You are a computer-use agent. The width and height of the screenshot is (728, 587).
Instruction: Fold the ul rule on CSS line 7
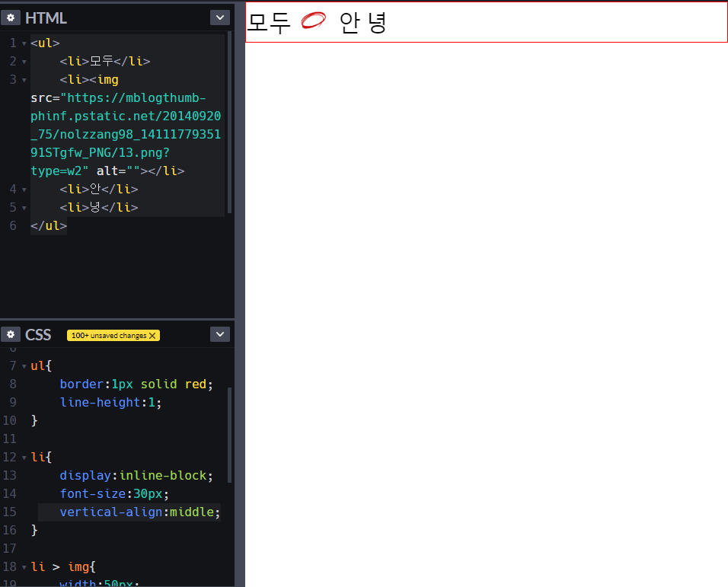pos(24,366)
